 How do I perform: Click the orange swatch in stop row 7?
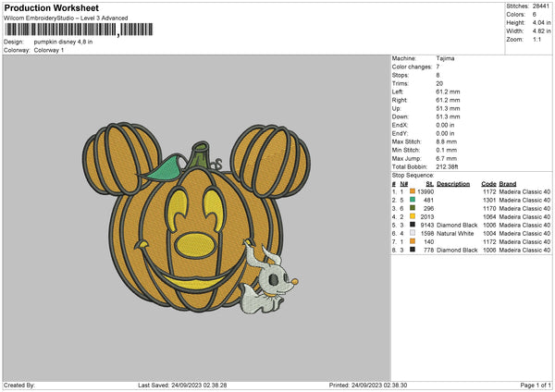[413, 241]
